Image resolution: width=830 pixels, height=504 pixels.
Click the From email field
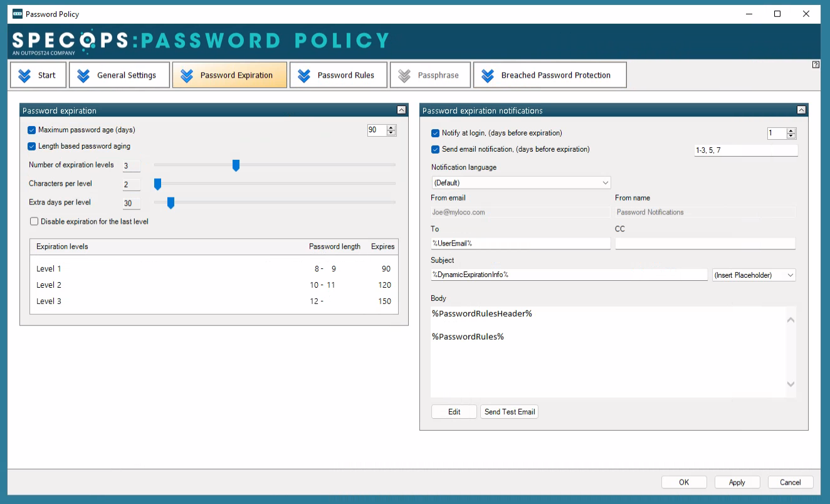click(x=521, y=213)
